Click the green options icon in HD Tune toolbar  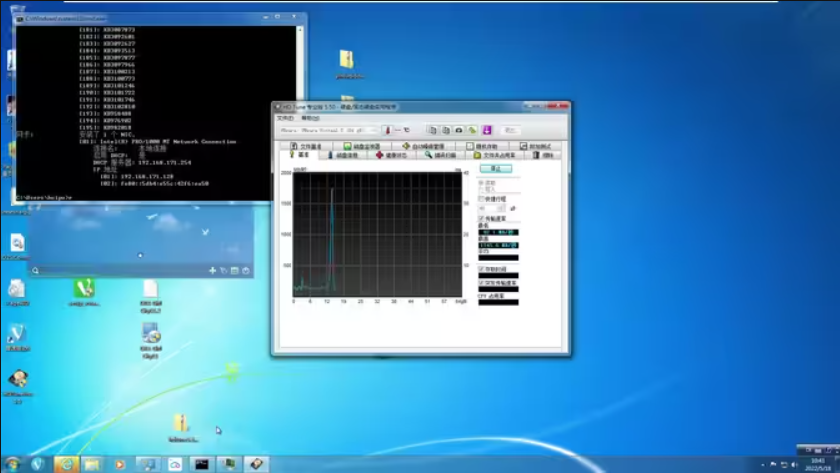coord(473,130)
